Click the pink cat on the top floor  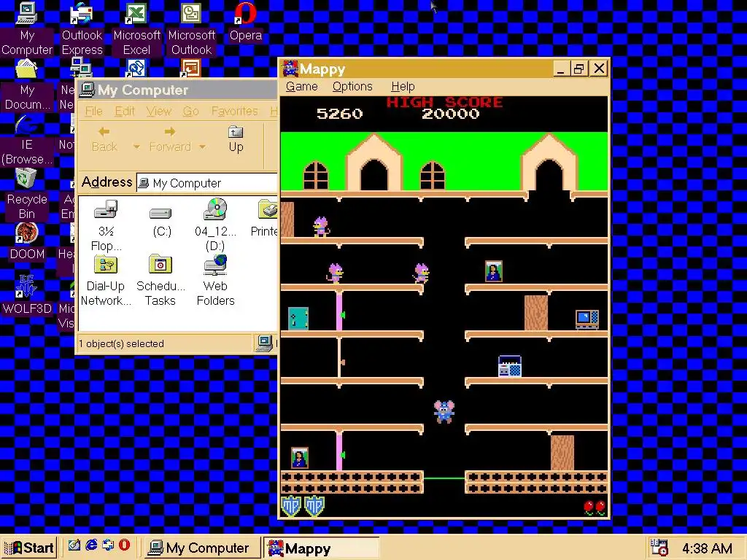[x=321, y=227]
